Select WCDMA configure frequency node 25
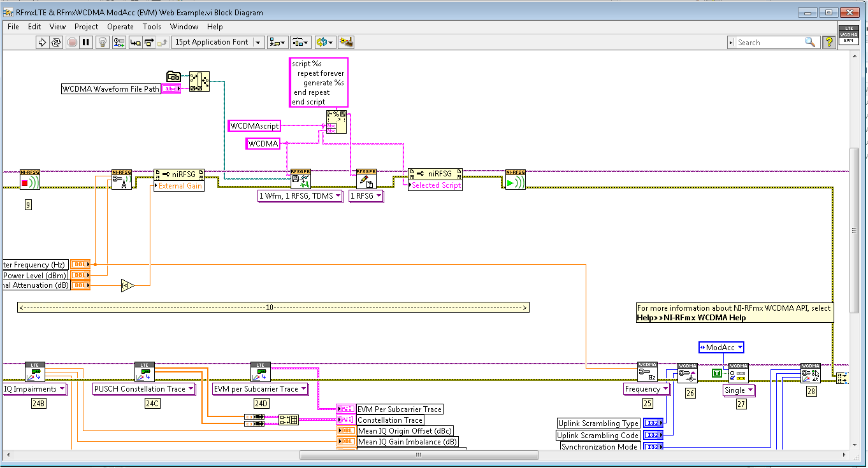868x468 pixels. [647, 372]
